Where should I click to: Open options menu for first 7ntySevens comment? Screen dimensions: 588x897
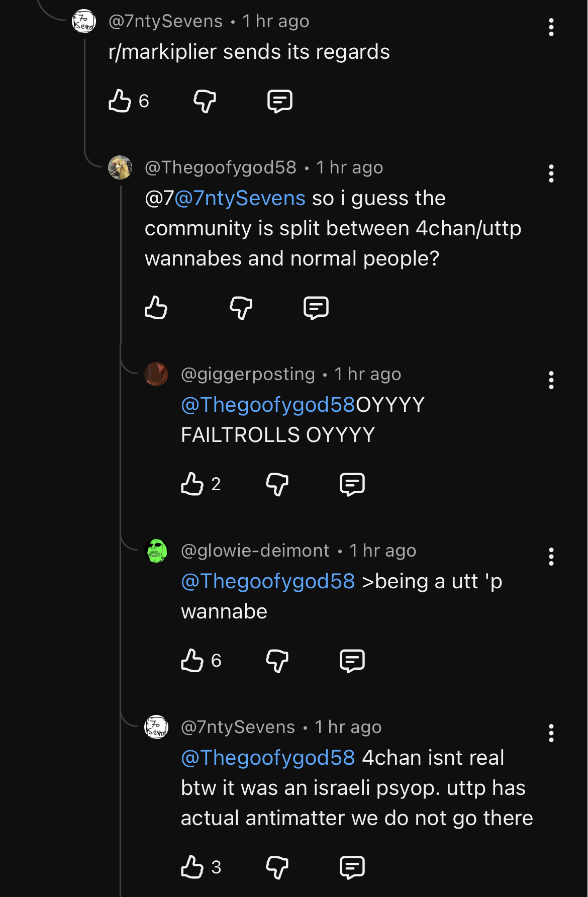[551, 27]
